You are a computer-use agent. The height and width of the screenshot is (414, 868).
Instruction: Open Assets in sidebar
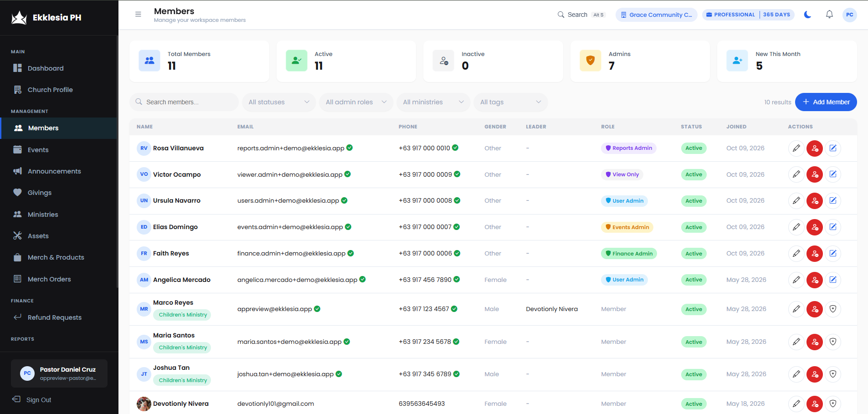(59, 236)
